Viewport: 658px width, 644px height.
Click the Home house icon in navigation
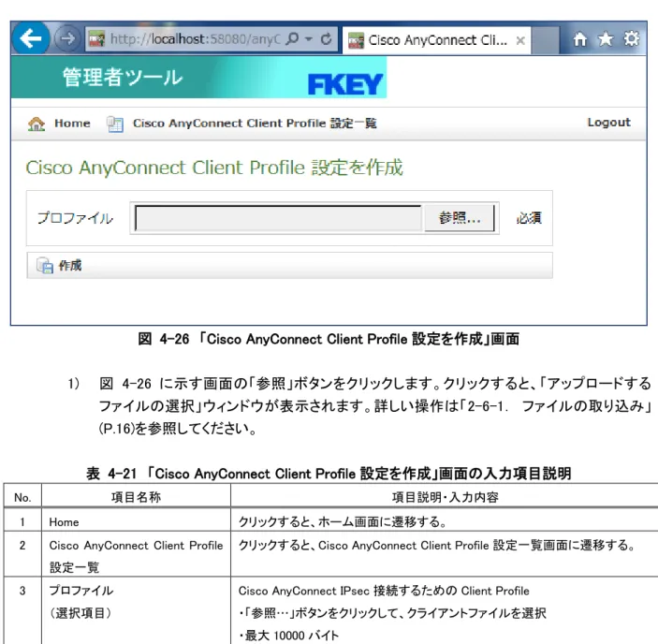(x=37, y=124)
